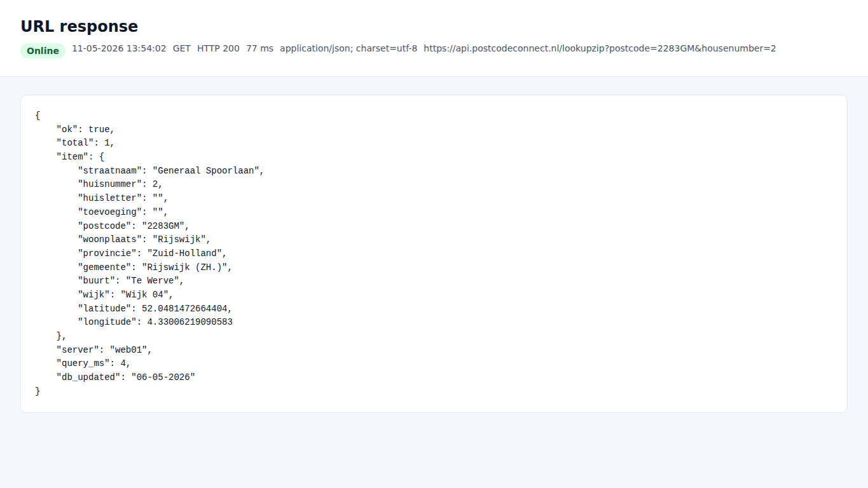This screenshot has width=868, height=488.
Task: Click the "item" key opening brace line
Action: point(80,156)
